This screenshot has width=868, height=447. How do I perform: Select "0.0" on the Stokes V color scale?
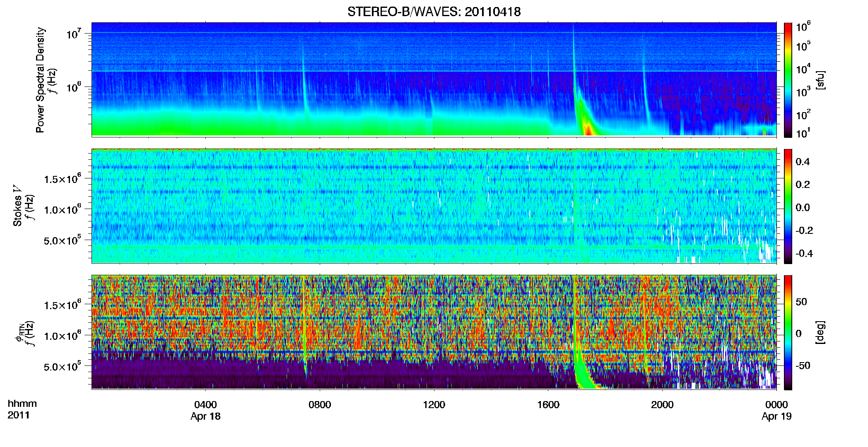803,207
